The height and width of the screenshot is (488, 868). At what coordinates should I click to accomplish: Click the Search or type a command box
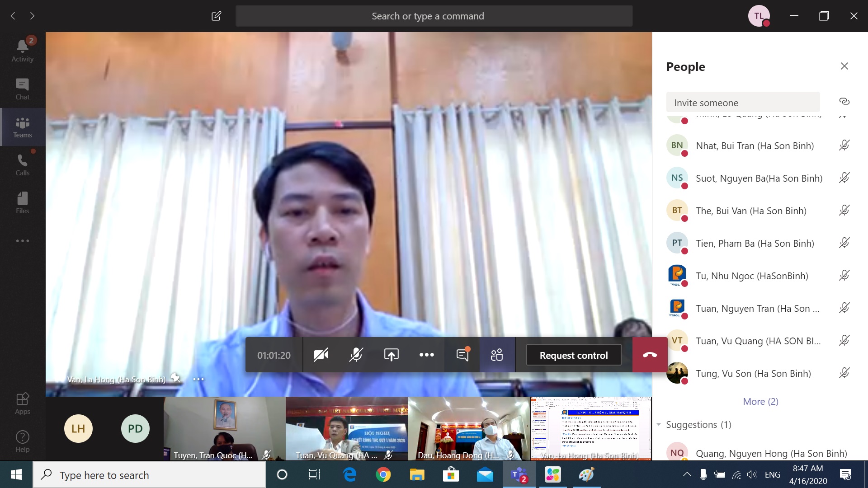(x=434, y=16)
